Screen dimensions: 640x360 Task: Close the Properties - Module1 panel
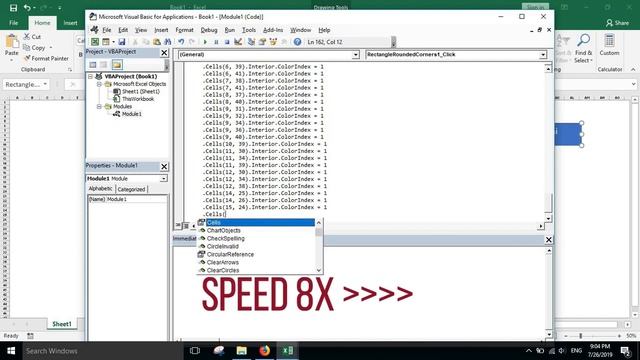[x=164, y=167]
